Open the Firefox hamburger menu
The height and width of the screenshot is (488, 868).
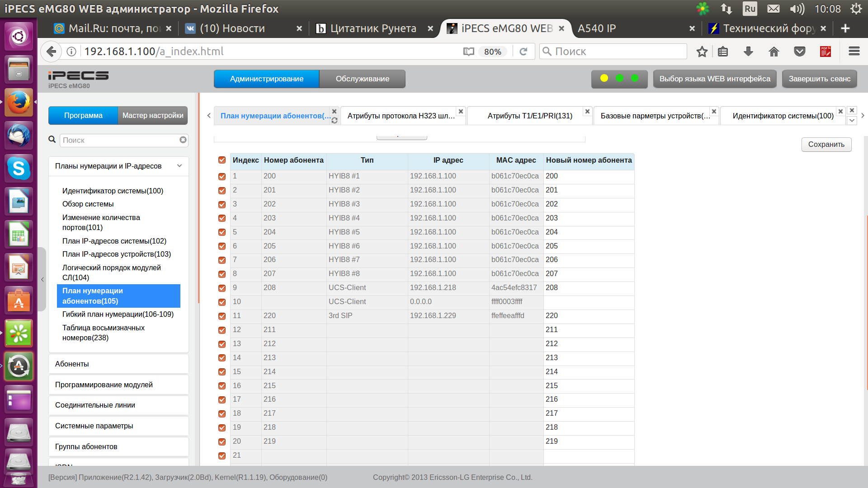[854, 52]
